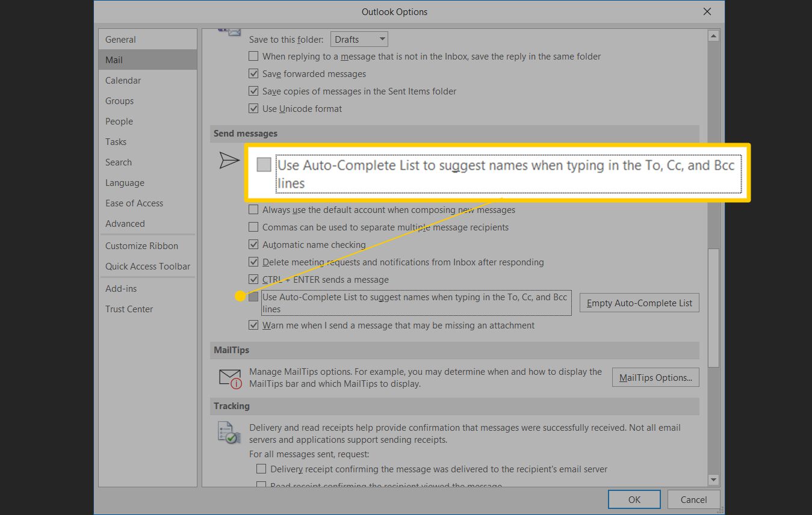Select the Add-ins category

[x=147, y=289]
